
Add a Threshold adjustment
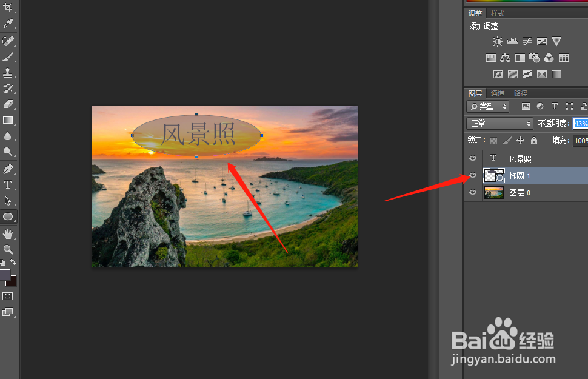527,75
